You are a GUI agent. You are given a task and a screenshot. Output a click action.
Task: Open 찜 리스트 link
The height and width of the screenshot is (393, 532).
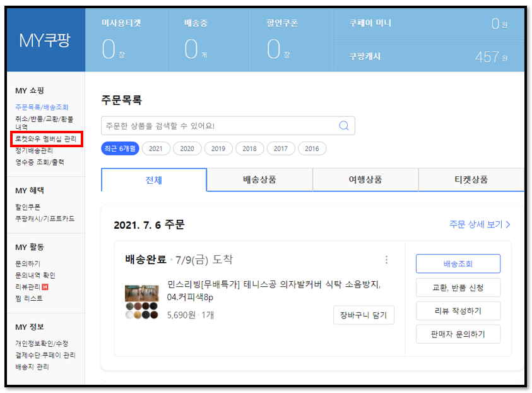tap(29, 298)
